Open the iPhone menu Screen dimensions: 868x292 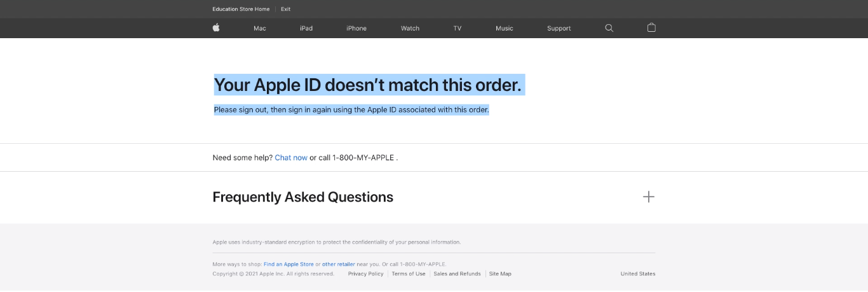click(x=356, y=29)
